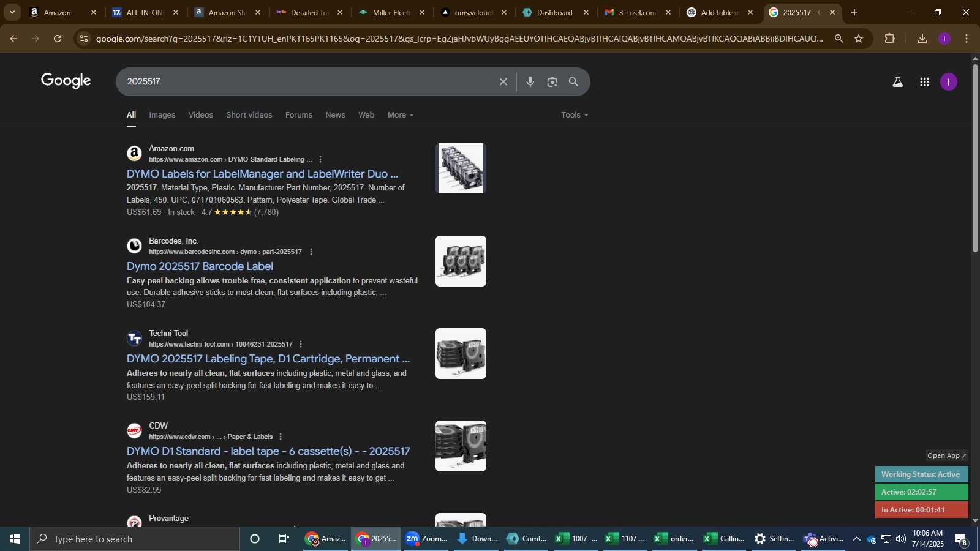View site information icon in address bar
This screenshot has width=980, height=551.
(84, 39)
